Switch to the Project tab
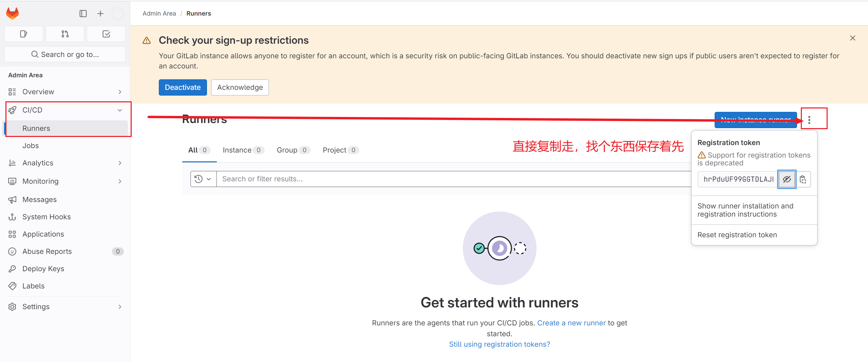The width and height of the screenshot is (868, 362). coord(341,150)
